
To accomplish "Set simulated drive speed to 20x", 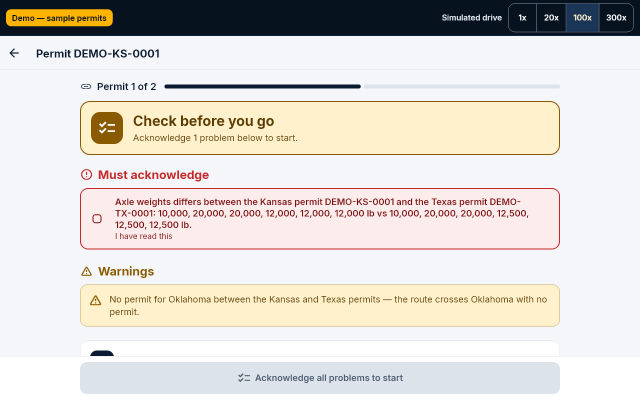I will tap(551, 18).
